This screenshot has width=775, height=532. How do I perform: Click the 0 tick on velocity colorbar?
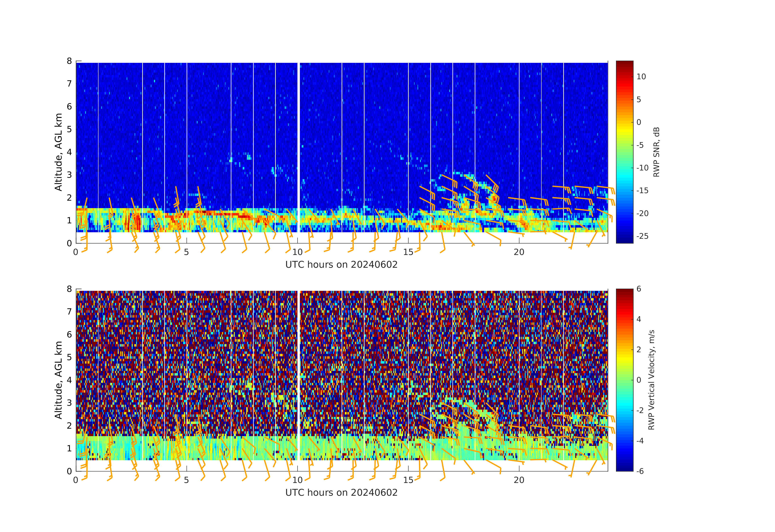tap(639, 380)
